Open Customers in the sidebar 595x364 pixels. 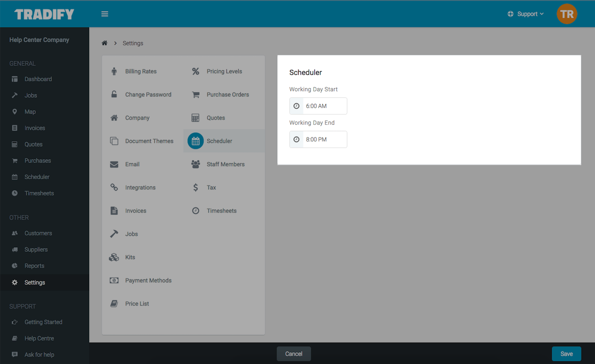point(44,233)
